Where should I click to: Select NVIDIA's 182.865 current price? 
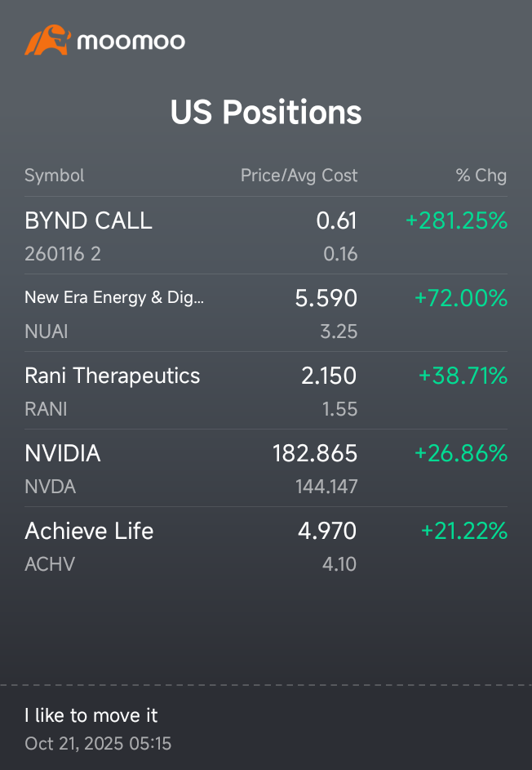pyautogui.click(x=315, y=453)
